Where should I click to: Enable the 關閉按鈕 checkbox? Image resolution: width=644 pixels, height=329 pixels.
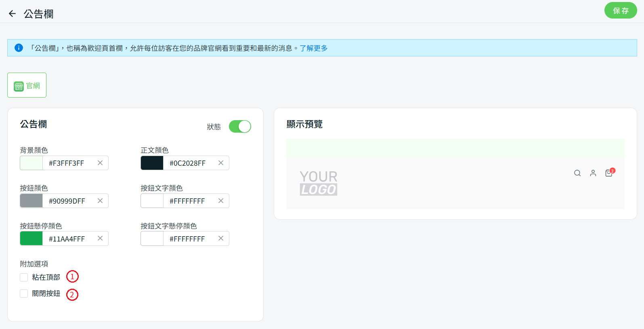(24, 294)
